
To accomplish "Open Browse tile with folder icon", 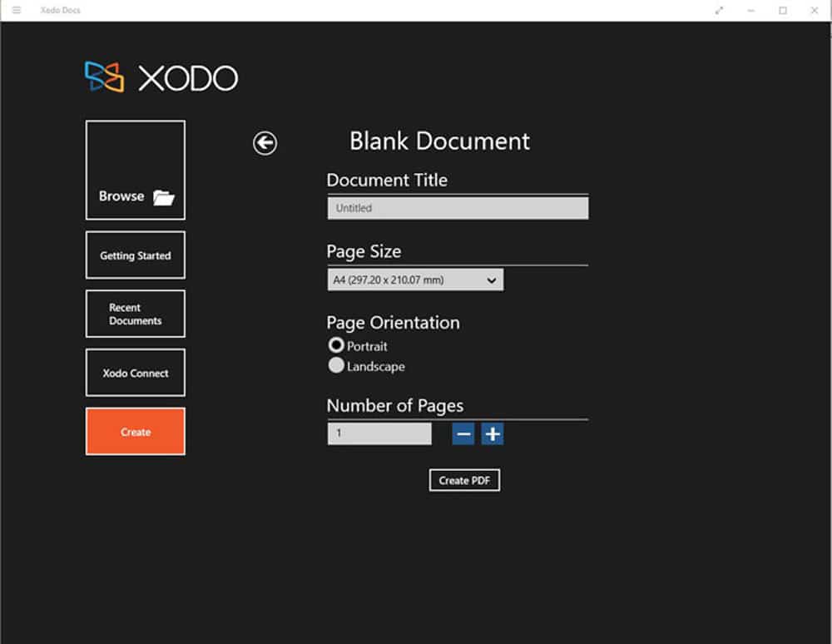I will point(136,170).
